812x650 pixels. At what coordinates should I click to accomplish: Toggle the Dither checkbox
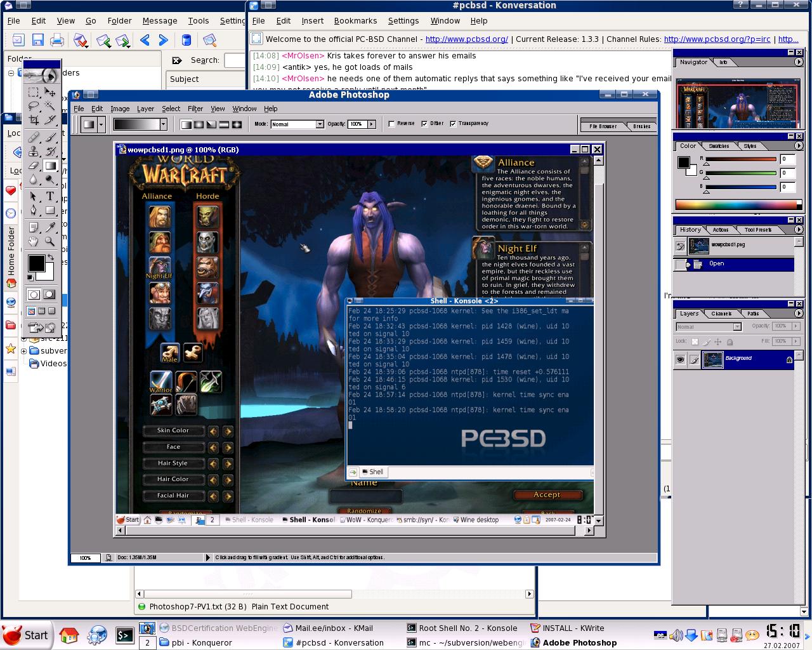(424, 124)
